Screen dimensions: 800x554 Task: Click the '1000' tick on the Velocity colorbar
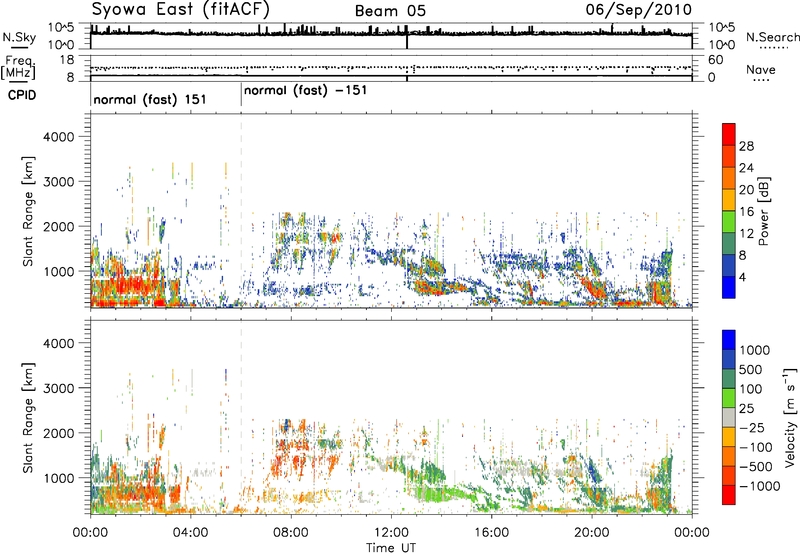[x=755, y=350]
